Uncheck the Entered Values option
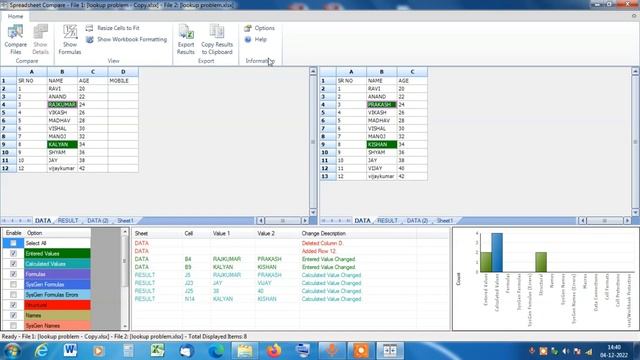Screen dimensions: 640x360 pyautogui.click(x=13, y=253)
